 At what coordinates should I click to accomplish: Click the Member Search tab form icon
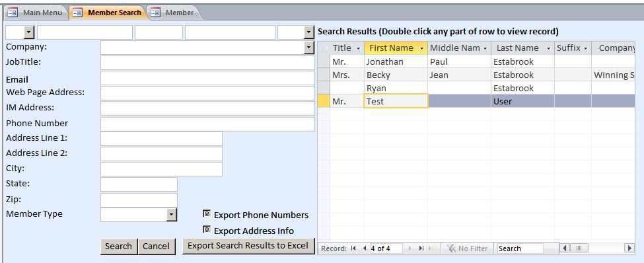point(77,13)
